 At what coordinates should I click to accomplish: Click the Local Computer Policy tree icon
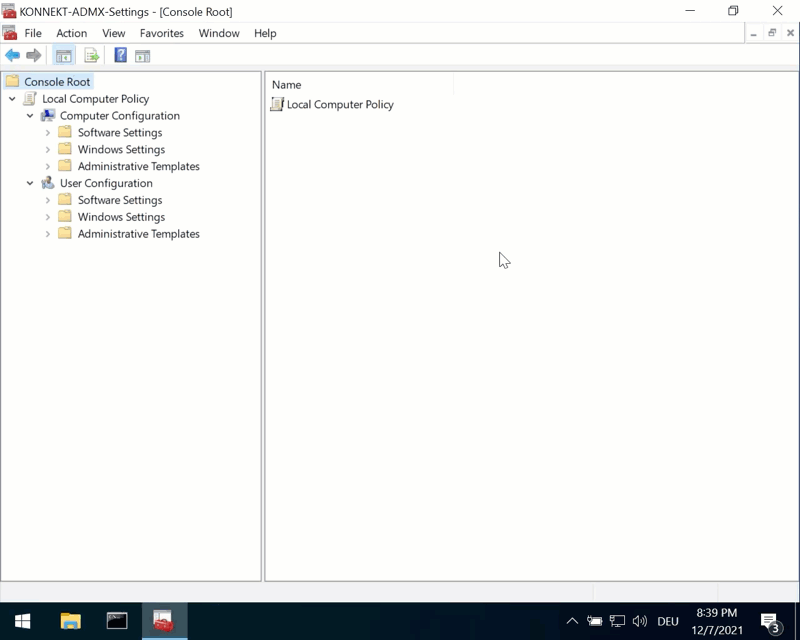(30, 99)
